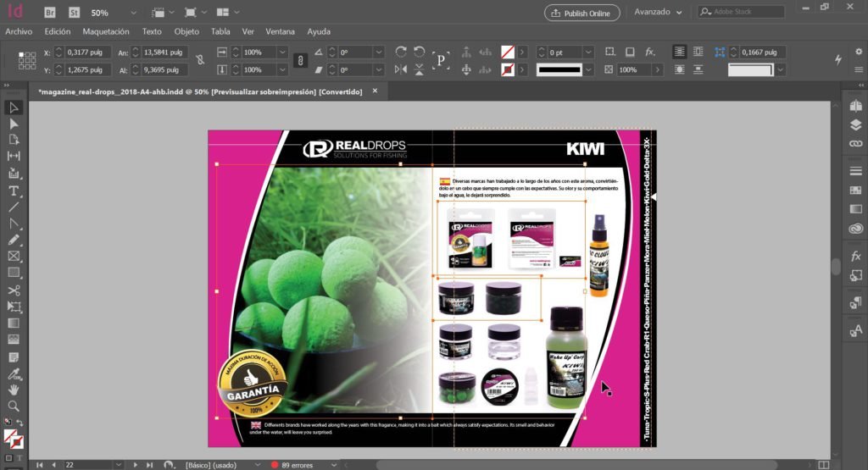Image resolution: width=868 pixels, height=470 pixels.
Task: Open stroke style dropdown
Action: pyautogui.click(x=588, y=69)
